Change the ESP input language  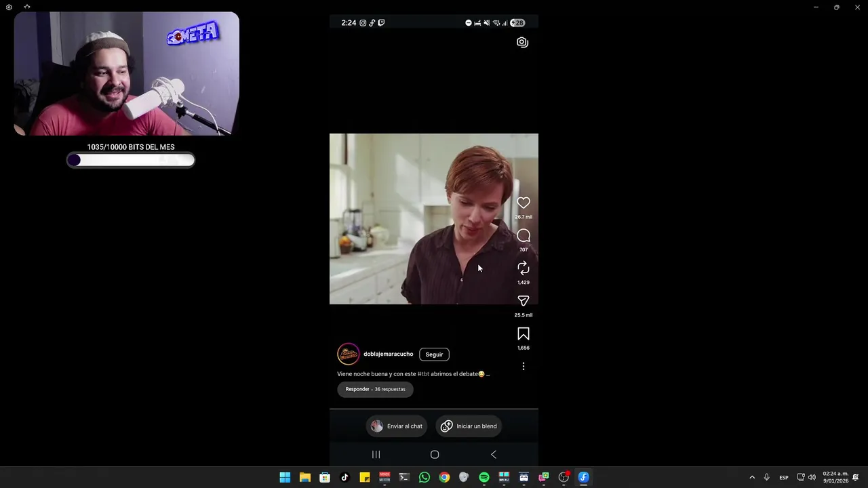(x=784, y=477)
